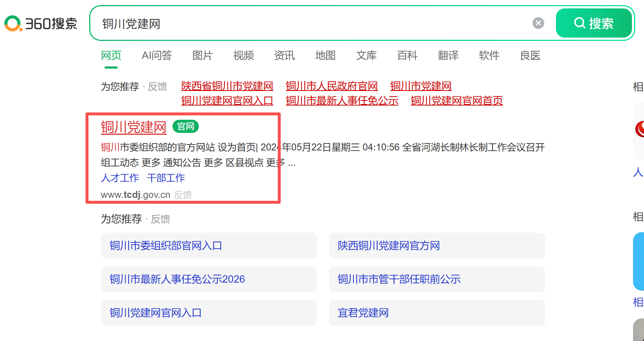Open the 人才工作 sublink
This screenshot has width=644, height=341.
point(120,178)
